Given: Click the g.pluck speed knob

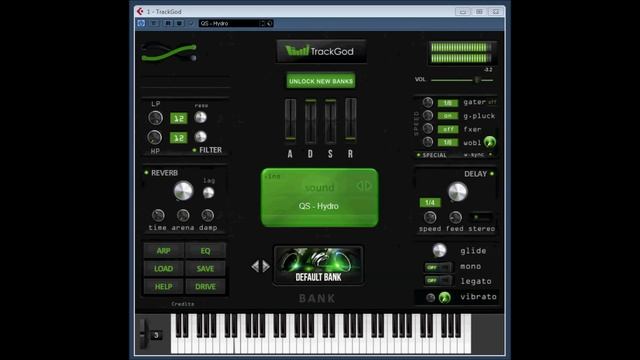Looking at the screenshot, I should click(x=428, y=116).
